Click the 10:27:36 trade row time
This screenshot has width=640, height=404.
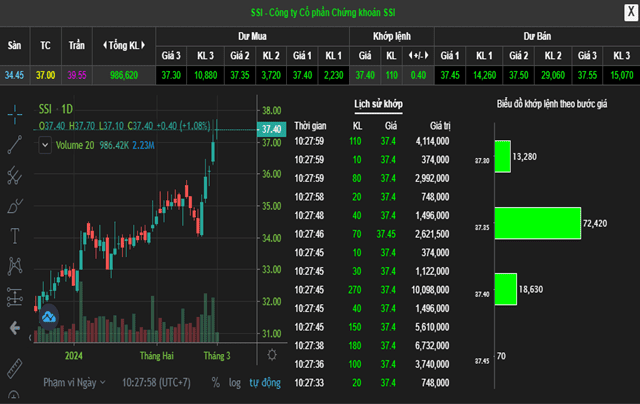[309, 364]
